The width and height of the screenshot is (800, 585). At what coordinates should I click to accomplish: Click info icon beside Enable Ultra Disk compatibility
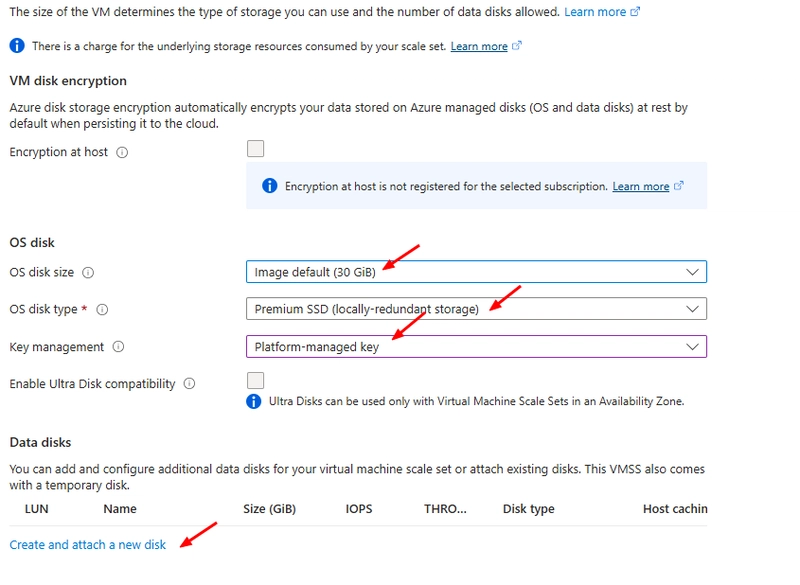pos(189,384)
